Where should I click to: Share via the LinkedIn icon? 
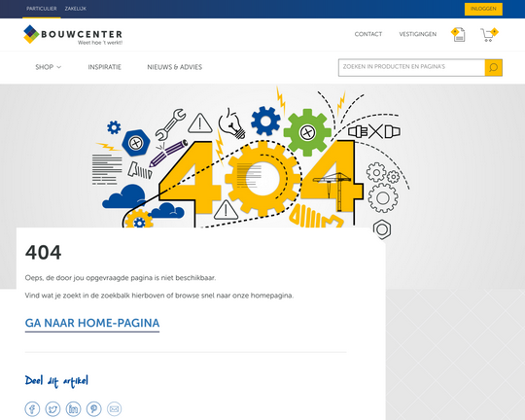pos(73,409)
